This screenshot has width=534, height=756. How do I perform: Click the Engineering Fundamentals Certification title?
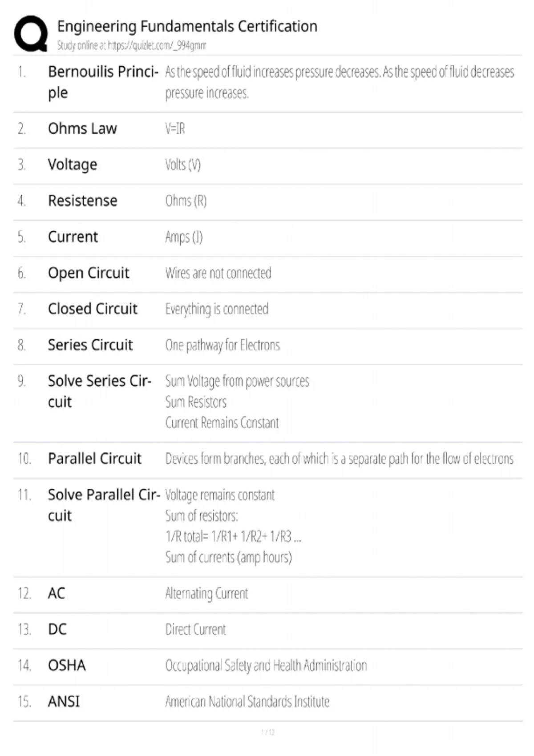187,26
